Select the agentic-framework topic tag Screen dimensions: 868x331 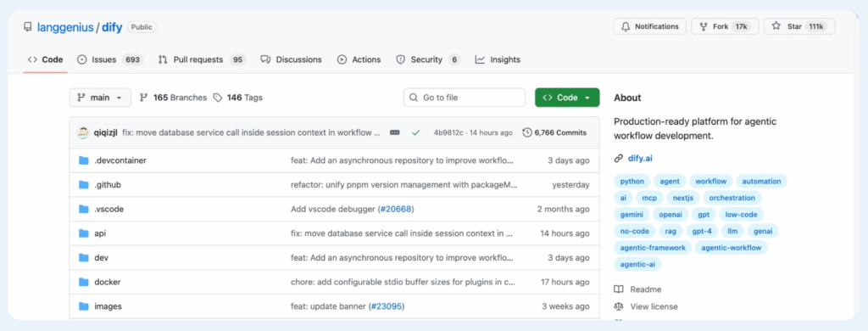click(x=653, y=247)
